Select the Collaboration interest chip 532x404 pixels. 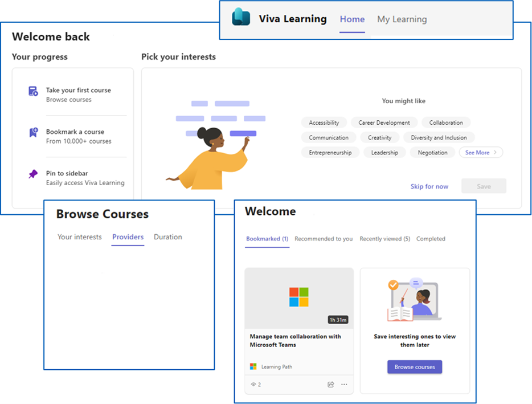coord(446,123)
